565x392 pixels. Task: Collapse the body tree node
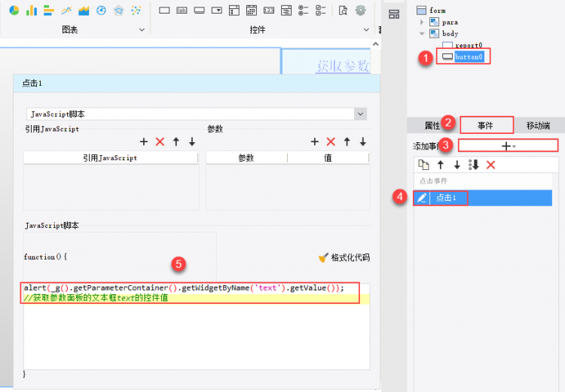point(422,34)
